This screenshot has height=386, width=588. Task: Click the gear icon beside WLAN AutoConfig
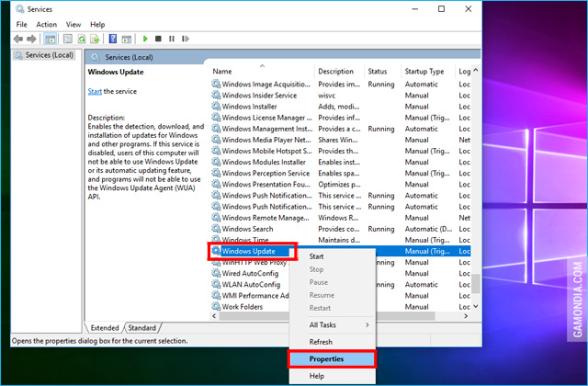coord(216,284)
